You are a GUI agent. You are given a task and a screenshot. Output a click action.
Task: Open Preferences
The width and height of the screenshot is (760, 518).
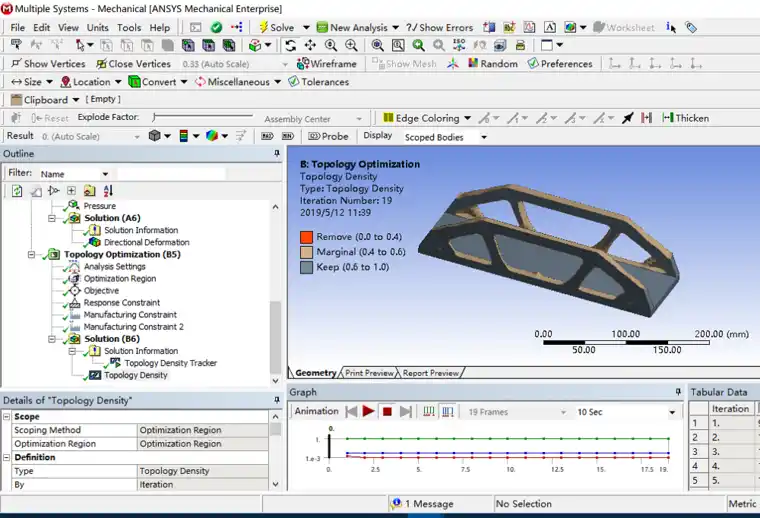click(x=560, y=63)
